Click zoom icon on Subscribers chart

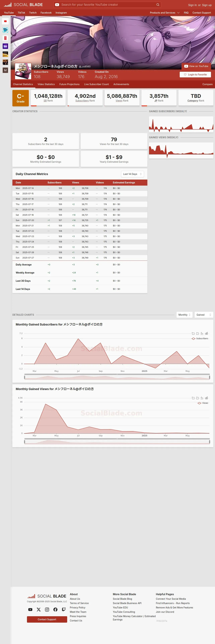click(x=193, y=334)
